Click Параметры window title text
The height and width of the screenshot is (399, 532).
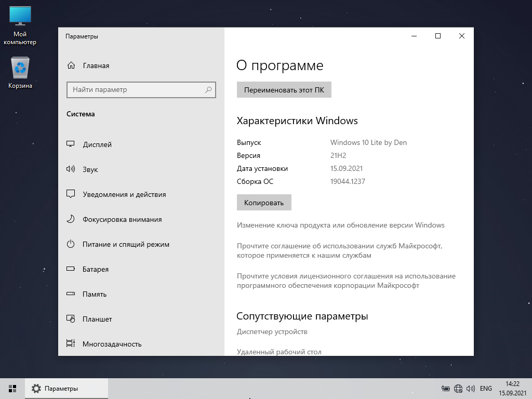pos(82,36)
